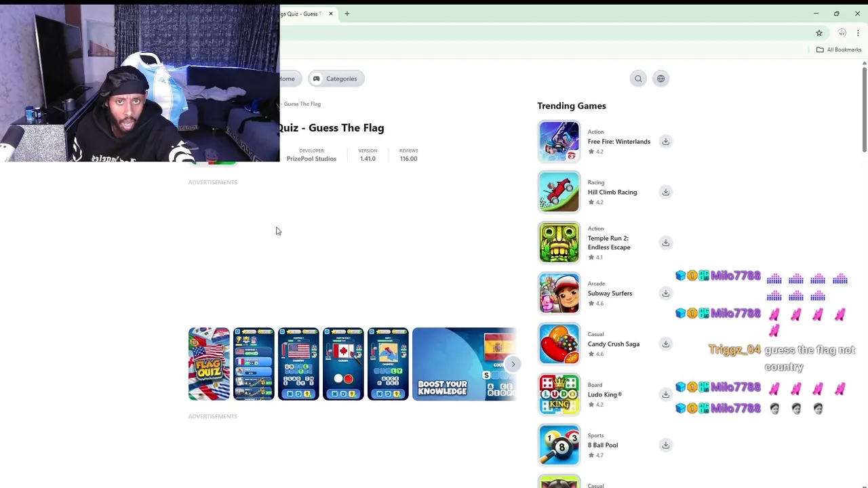The height and width of the screenshot is (488, 868).
Task: Download Temple Run 2: Endless Escape
Action: coord(665,243)
